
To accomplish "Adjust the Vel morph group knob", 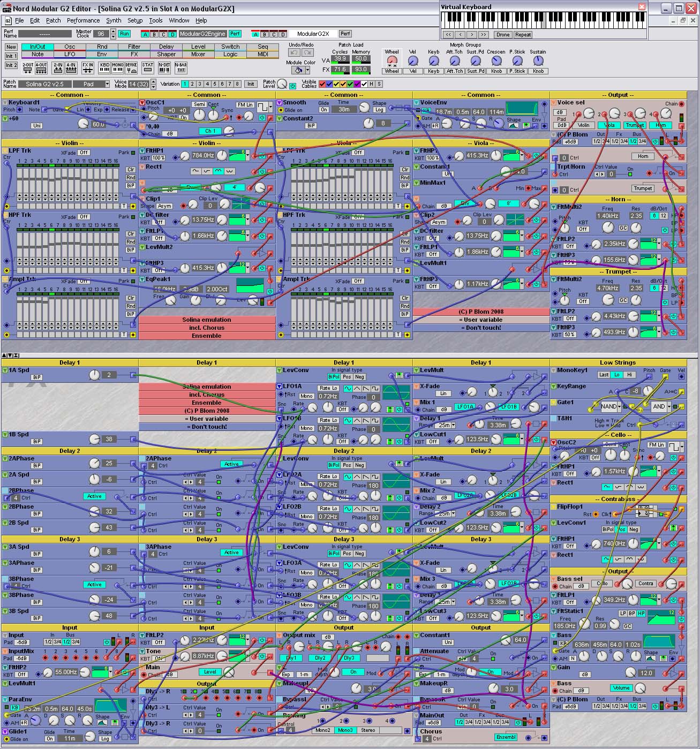I will pyautogui.click(x=412, y=61).
